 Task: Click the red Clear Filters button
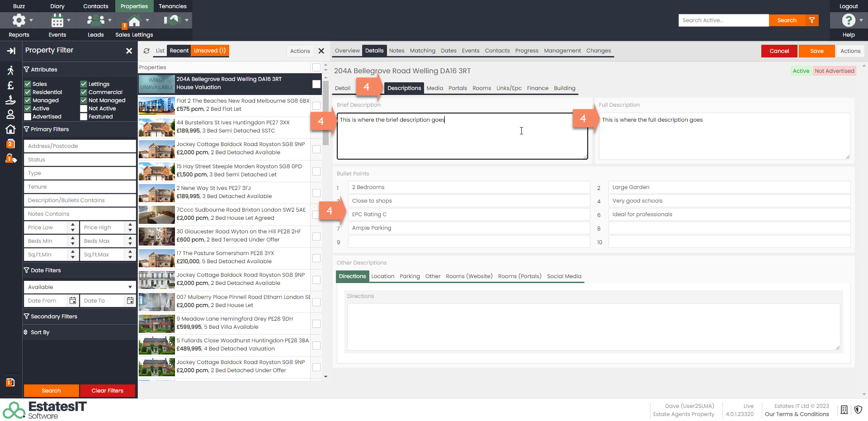107,391
